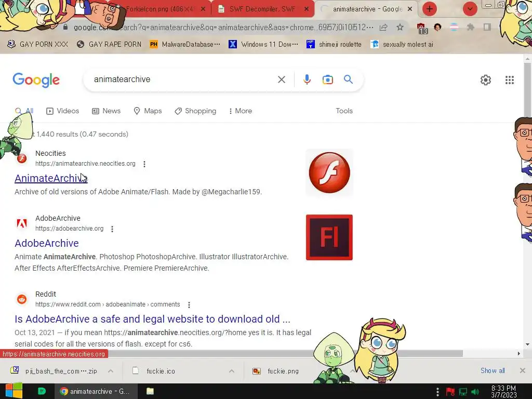
Task: Click animatearchive.neocities.org URL text
Action: point(85,164)
